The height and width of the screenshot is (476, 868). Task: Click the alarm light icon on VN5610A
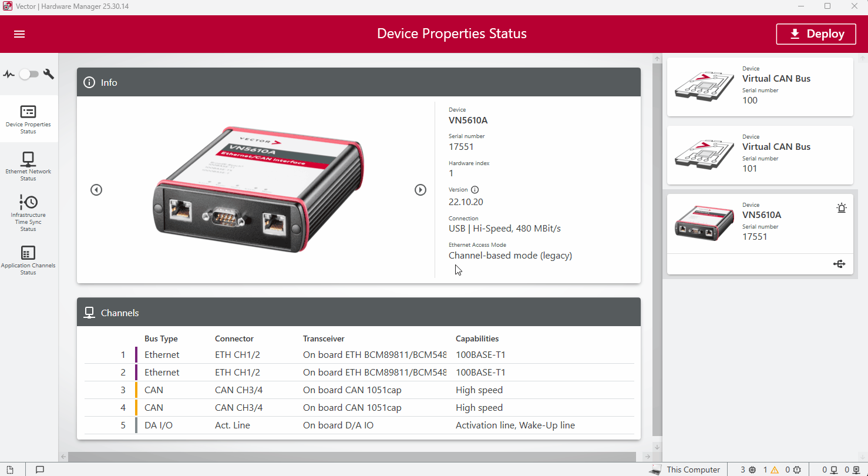tap(842, 208)
